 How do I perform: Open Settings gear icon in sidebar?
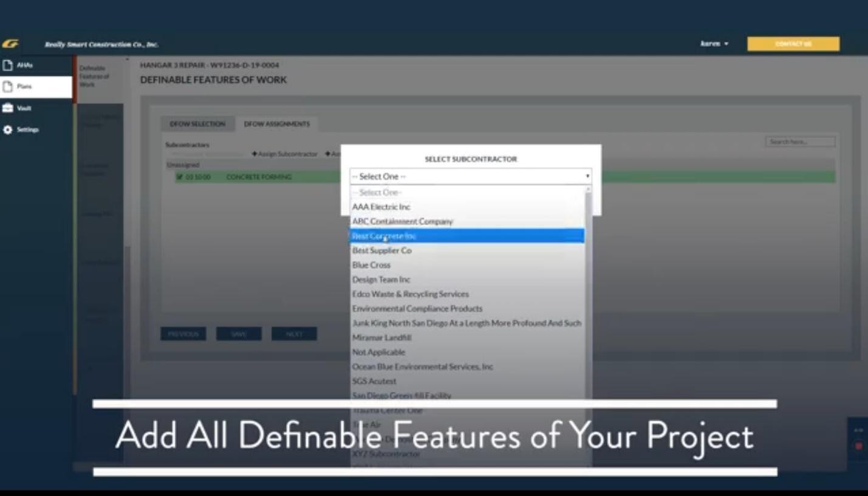8,129
